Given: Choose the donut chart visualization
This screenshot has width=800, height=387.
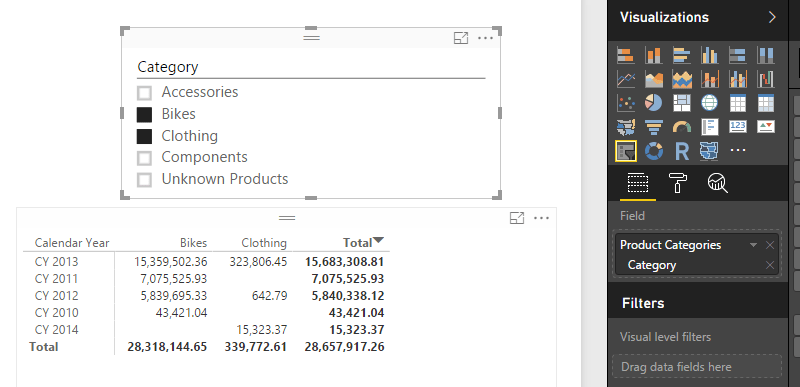Looking at the screenshot, I should point(653,151).
